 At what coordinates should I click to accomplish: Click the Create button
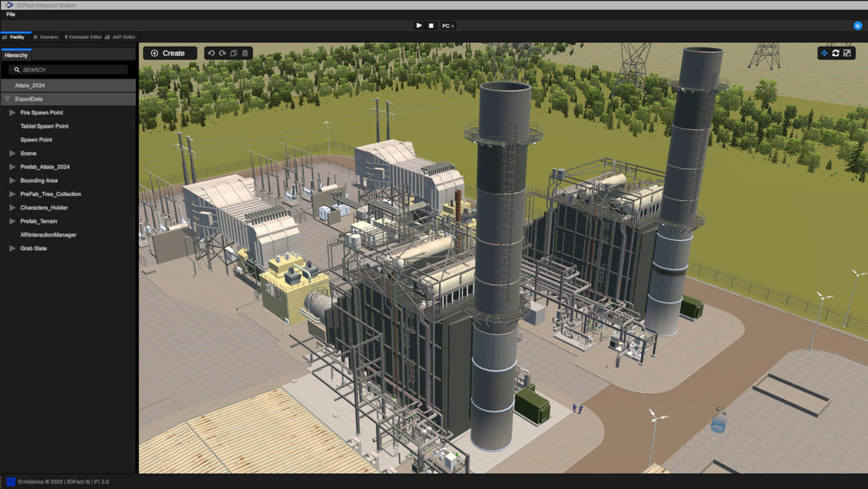(x=169, y=53)
